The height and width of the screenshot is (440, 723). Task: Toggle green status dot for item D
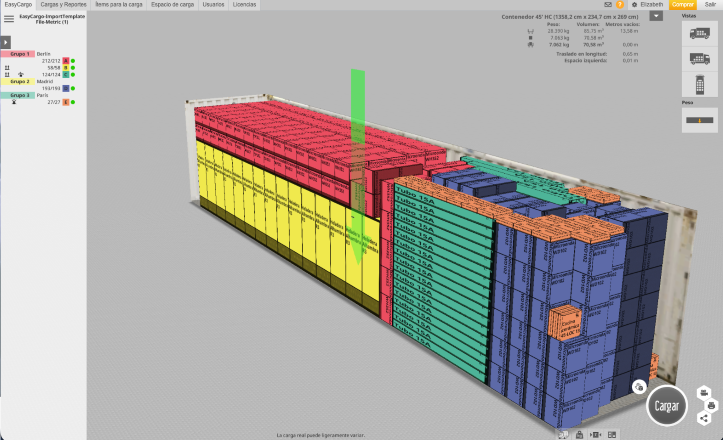[x=73, y=89]
